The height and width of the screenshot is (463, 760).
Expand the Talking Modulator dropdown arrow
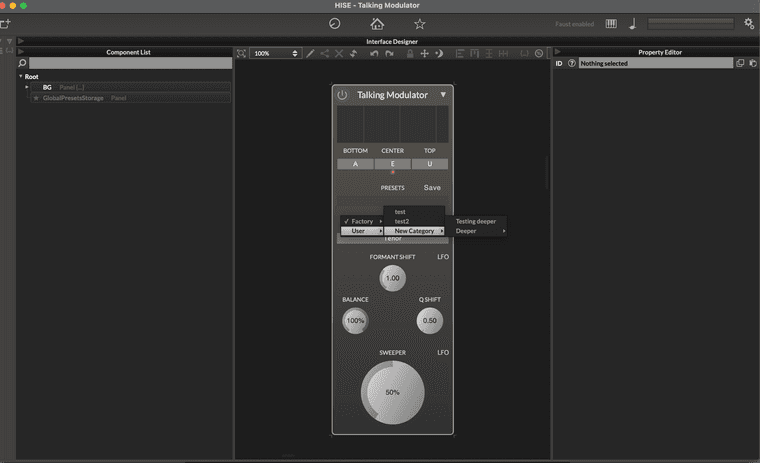pyautogui.click(x=443, y=95)
